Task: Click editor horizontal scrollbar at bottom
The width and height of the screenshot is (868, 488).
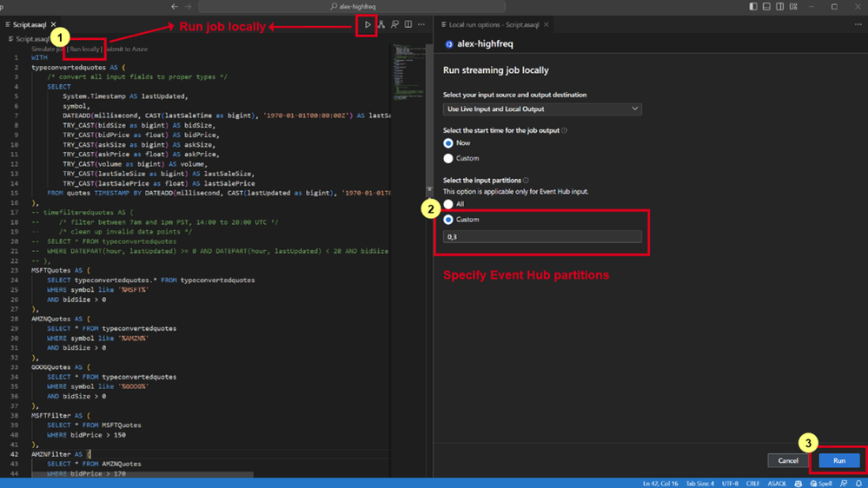Action: pyautogui.click(x=142, y=475)
